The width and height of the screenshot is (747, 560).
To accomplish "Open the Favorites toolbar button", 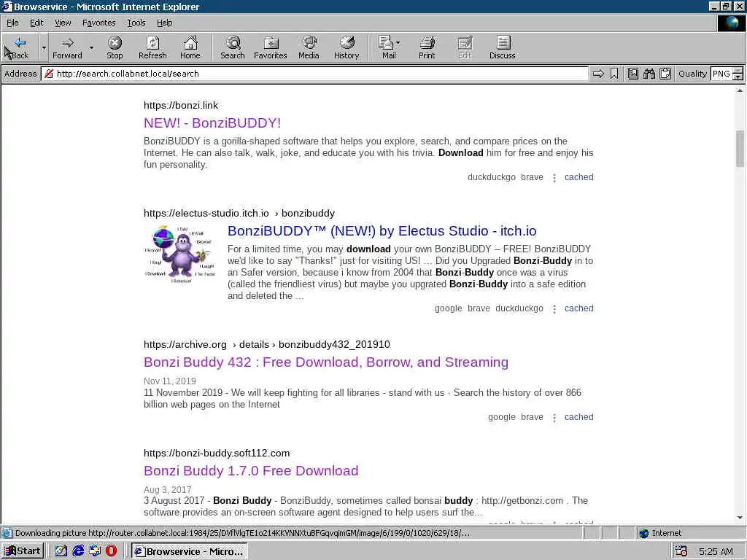I will [x=271, y=47].
